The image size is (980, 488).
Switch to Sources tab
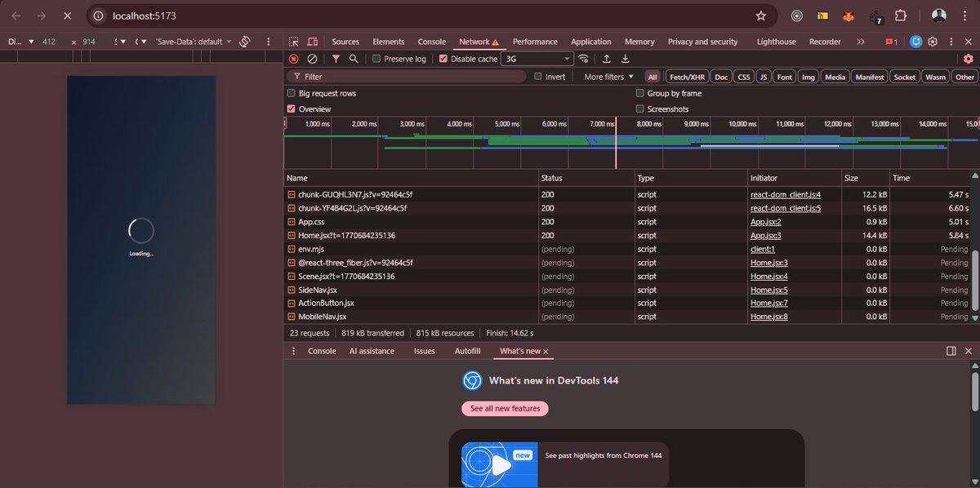click(345, 42)
